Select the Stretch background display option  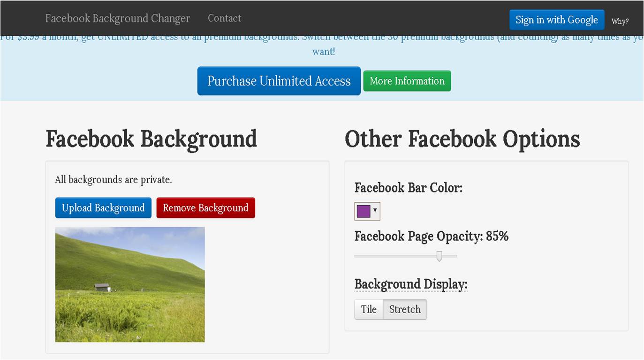404,309
